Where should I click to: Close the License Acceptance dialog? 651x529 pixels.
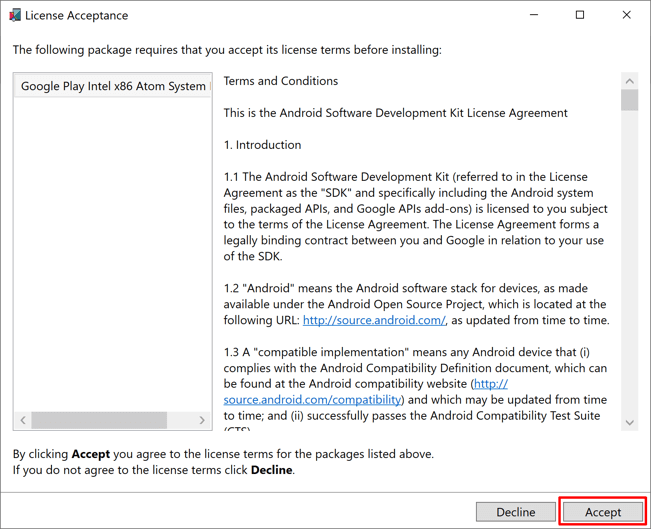coord(627,15)
